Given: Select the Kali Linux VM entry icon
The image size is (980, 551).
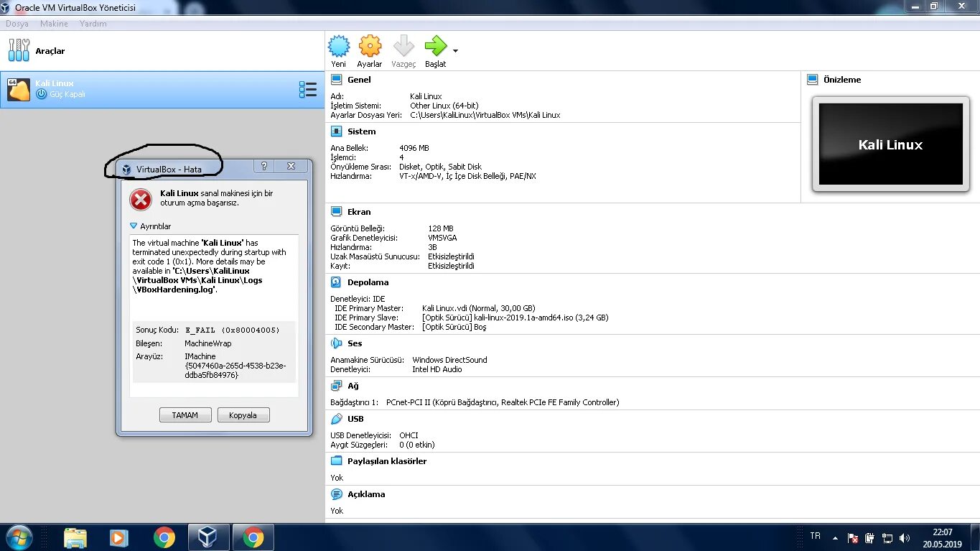Looking at the screenshot, I should pos(19,89).
